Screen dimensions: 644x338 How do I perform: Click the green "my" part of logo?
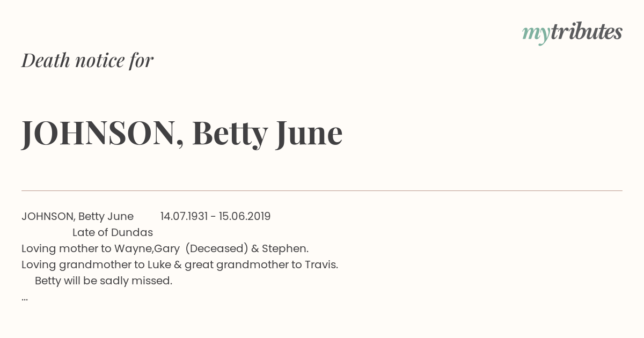536,34
